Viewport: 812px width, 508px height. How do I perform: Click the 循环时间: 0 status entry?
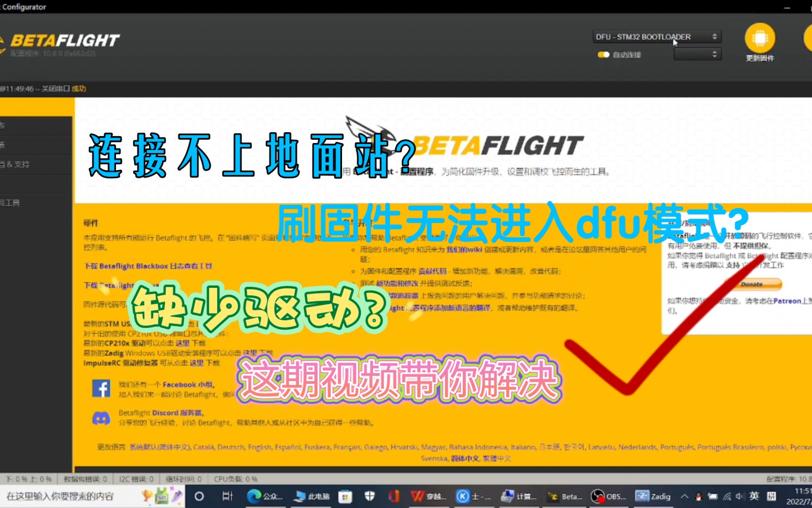click(184, 479)
